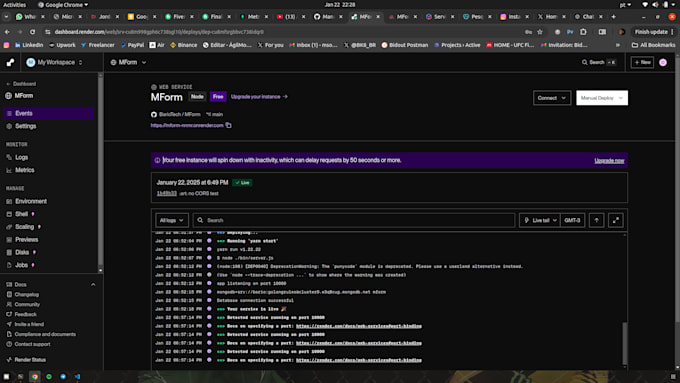Switch to the GitHub browser tab
The width and height of the screenshot is (680, 383).
pos(328,16)
